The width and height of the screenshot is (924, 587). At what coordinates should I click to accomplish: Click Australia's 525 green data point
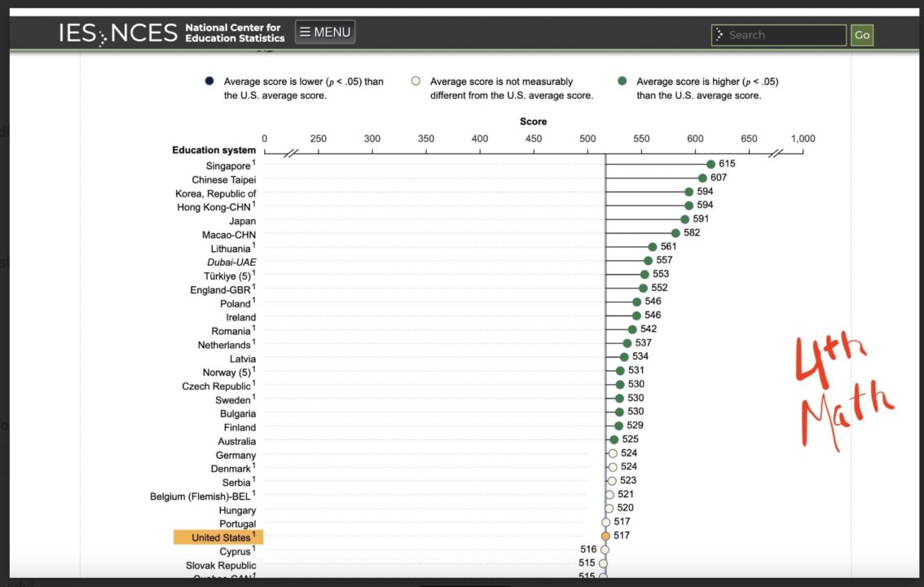[x=614, y=439]
